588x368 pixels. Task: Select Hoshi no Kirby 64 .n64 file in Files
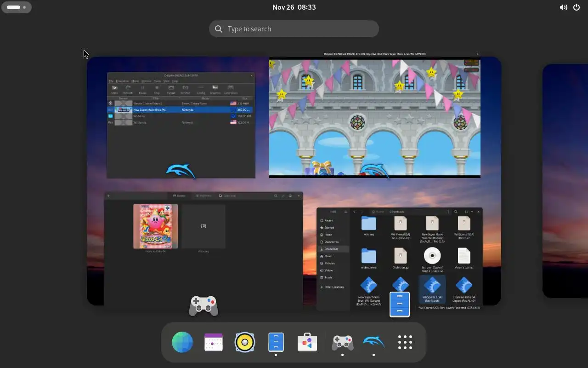click(x=464, y=290)
